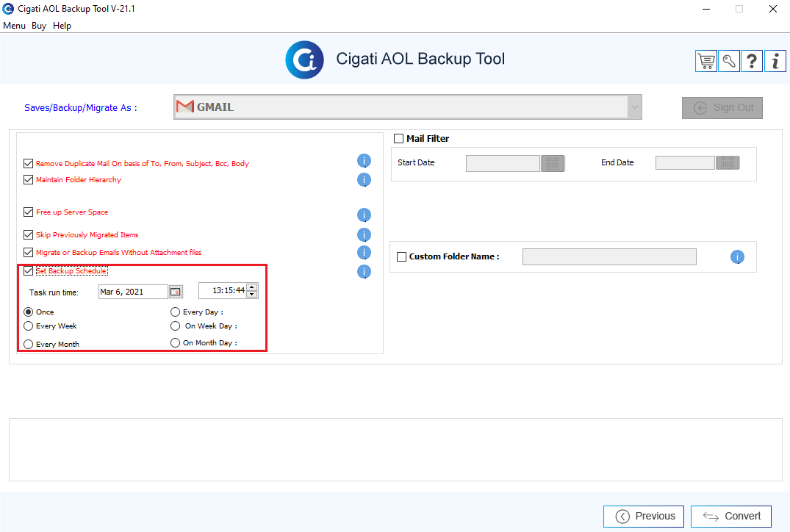
Task: Show info for Maintain Folder Hierarchy
Action: click(364, 180)
